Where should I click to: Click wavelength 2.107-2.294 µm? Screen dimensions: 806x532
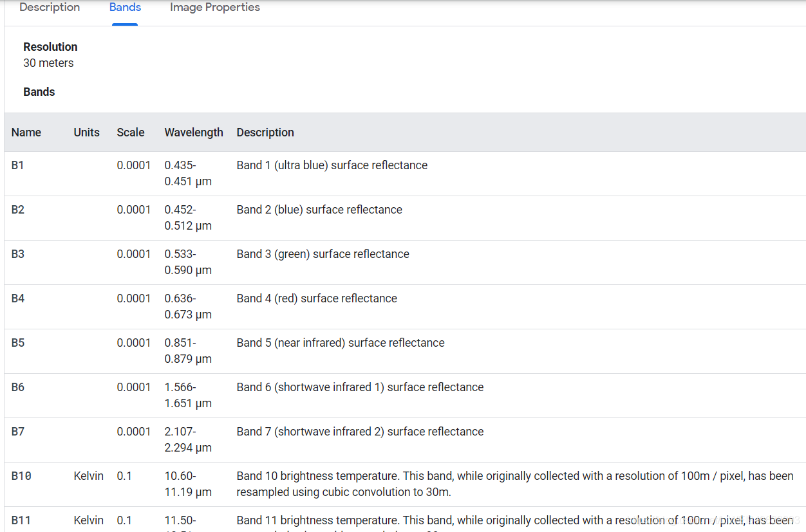(x=188, y=440)
